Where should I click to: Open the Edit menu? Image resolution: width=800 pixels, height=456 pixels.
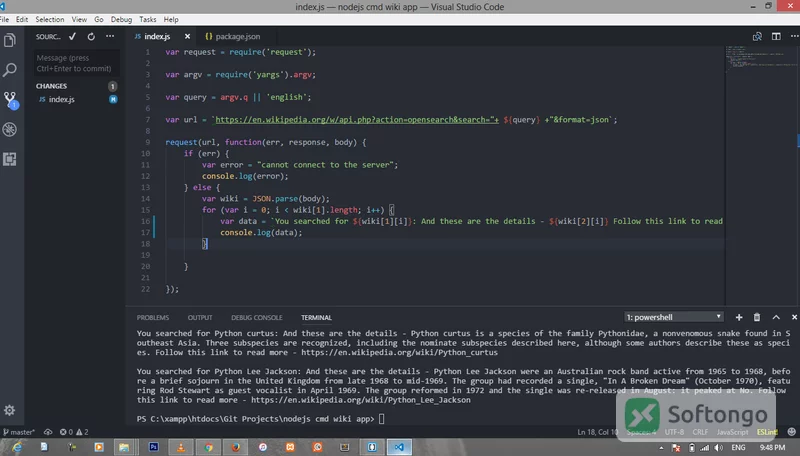point(22,19)
